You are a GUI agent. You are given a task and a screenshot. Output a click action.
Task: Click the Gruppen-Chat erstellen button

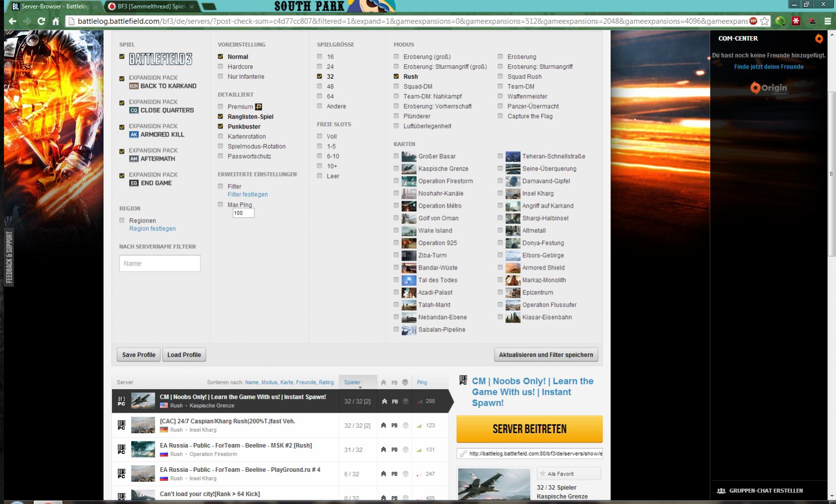point(760,491)
